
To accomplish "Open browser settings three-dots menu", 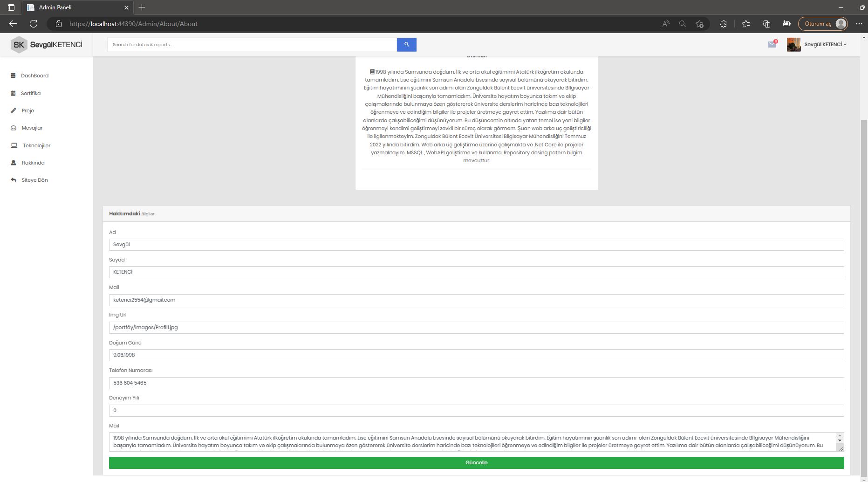I will pos(859,24).
